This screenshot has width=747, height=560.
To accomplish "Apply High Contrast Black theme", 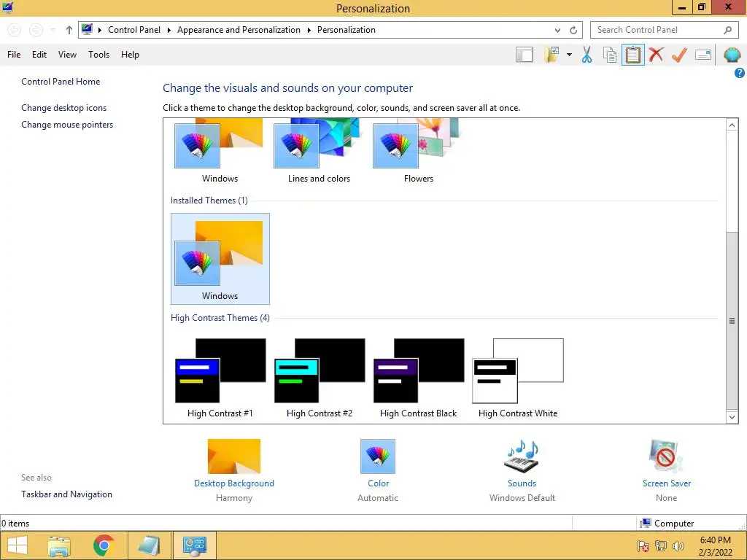I will click(418, 377).
